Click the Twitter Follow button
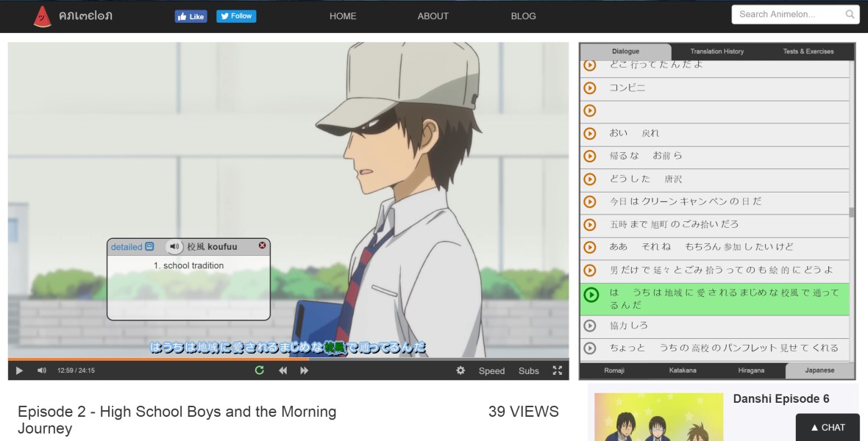 click(236, 16)
